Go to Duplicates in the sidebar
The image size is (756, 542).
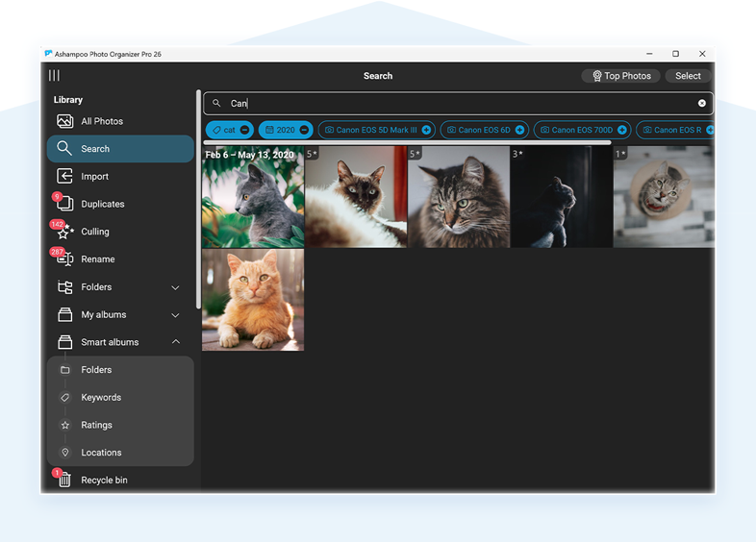pos(120,204)
